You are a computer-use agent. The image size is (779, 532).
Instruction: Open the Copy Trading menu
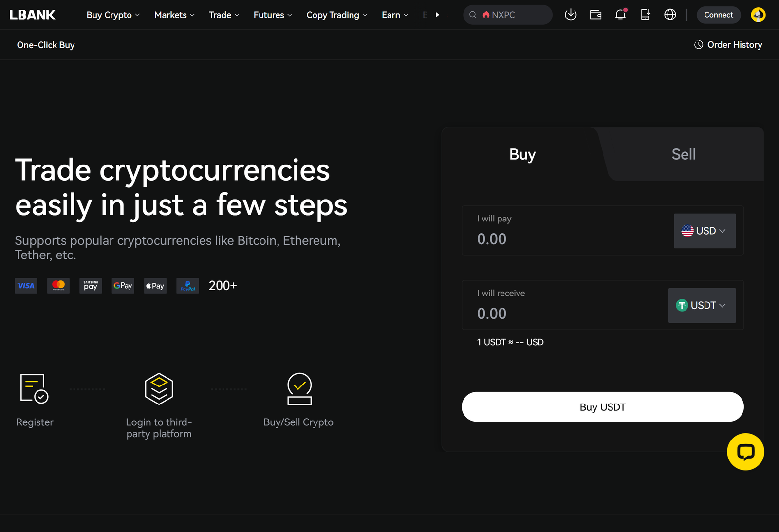point(336,15)
